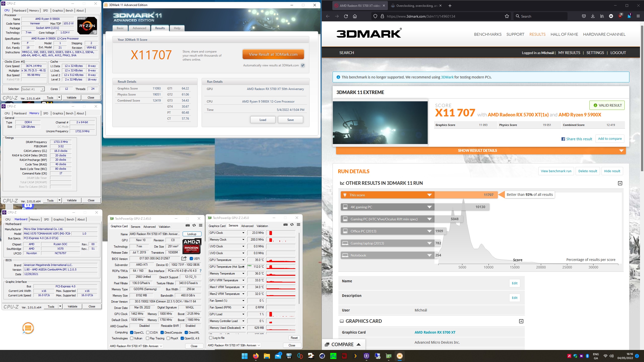Click refresh icon in GPU-Z Sensors window
Image resolution: width=644 pixels, height=362 pixels.
click(x=292, y=224)
